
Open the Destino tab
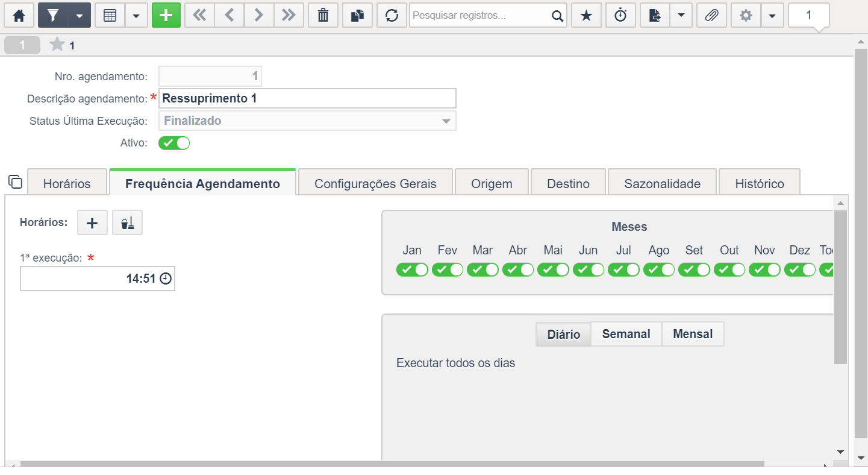(568, 183)
